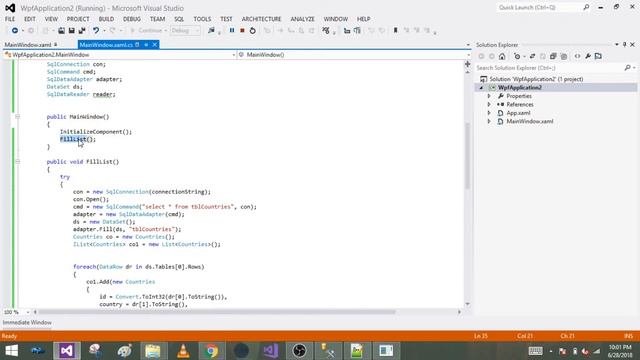Expand the References node
640x360 pixels.
click(489, 104)
